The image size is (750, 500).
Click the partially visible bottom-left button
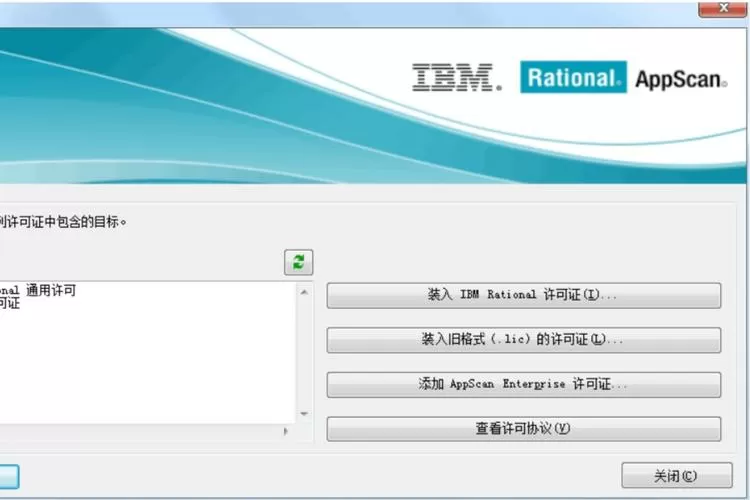(x=9, y=477)
